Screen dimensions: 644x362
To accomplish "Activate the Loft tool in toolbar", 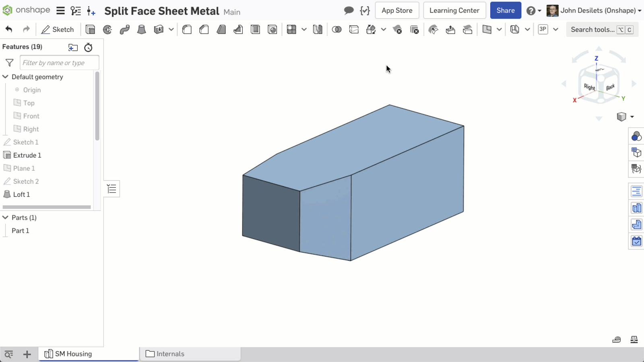I will point(141,29).
